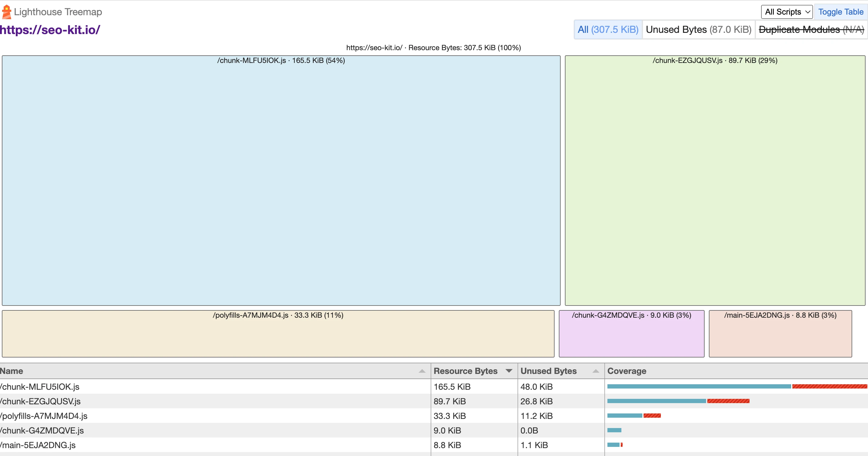Click the 165.5 KiB resource bytes cell
This screenshot has height=456, width=868.
pos(474,386)
